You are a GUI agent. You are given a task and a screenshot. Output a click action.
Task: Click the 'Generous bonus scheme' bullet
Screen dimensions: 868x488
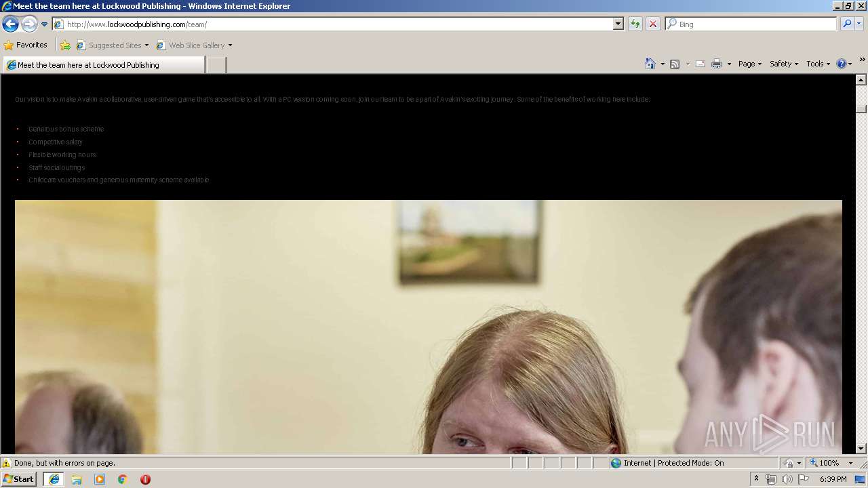66,129
